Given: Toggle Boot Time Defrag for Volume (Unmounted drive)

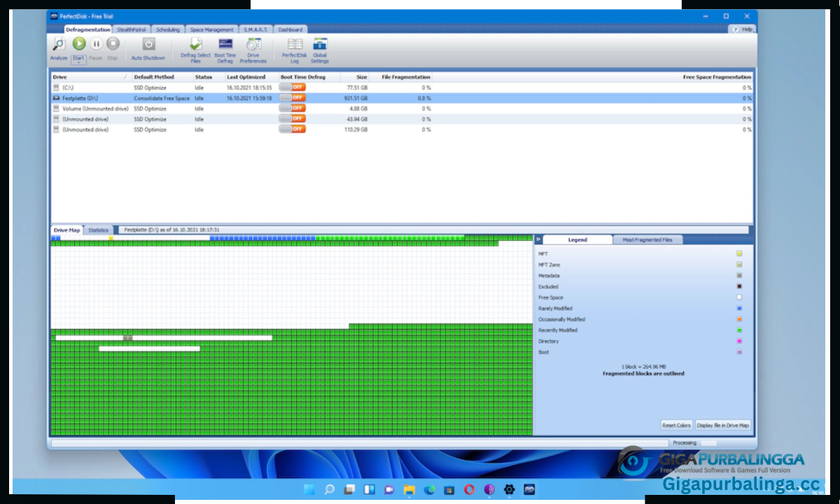Looking at the screenshot, I should pos(292,108).
